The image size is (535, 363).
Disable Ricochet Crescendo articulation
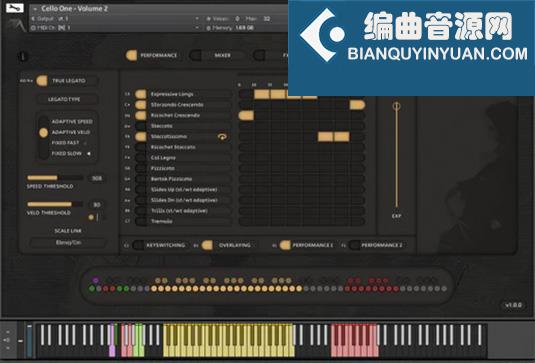click(x=141, y=115)
